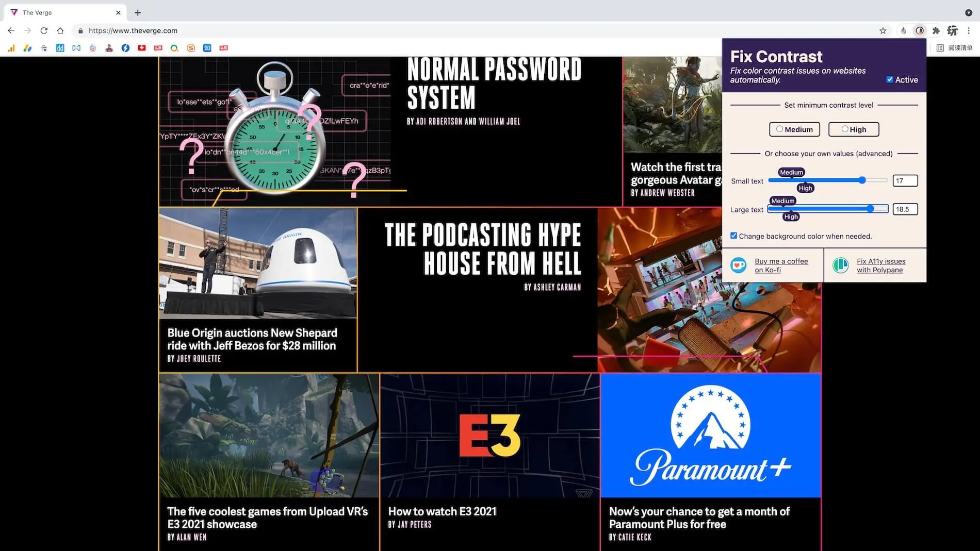Open the blue lightning-bolt bookmark icon
The image size is (980, 551).
click(x=125, y=48)
